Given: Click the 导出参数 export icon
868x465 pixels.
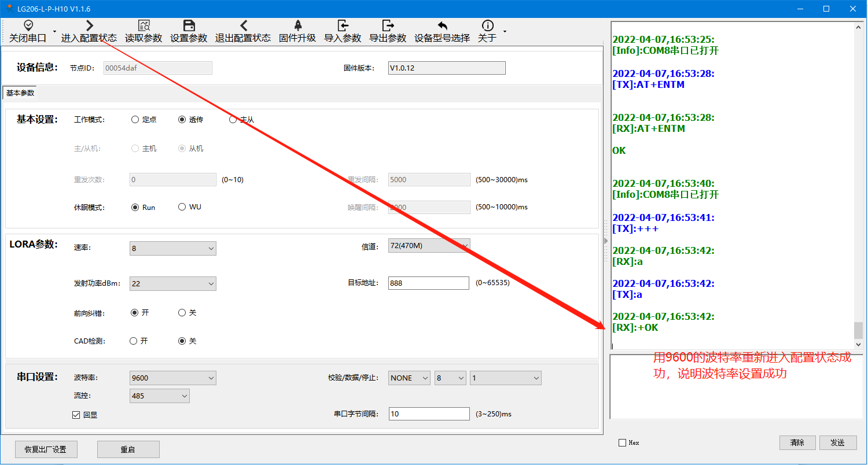Looking at the screenshot, I should coord(388,25).
